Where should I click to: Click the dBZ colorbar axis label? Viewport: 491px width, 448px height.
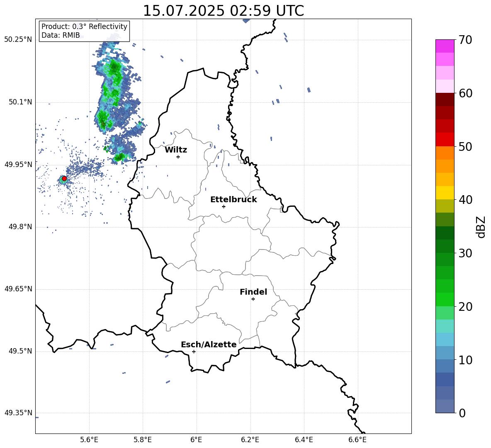(x=481, y=227)
